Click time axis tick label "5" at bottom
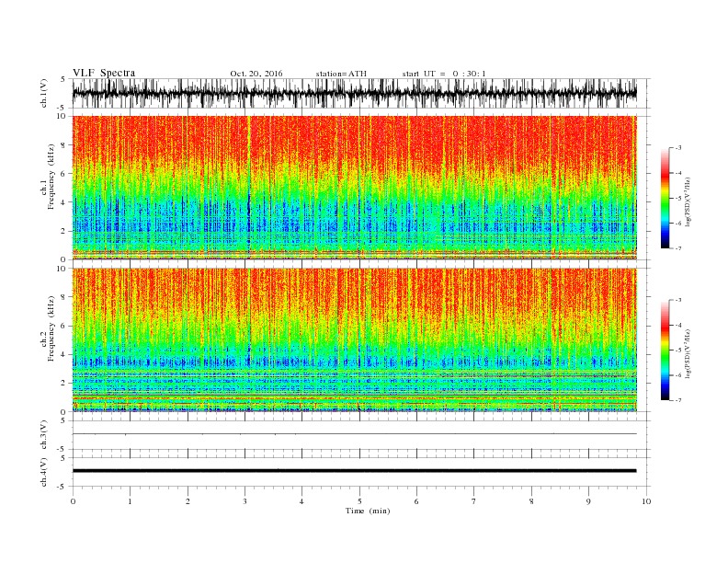728x563 pixels. (359, 501)
